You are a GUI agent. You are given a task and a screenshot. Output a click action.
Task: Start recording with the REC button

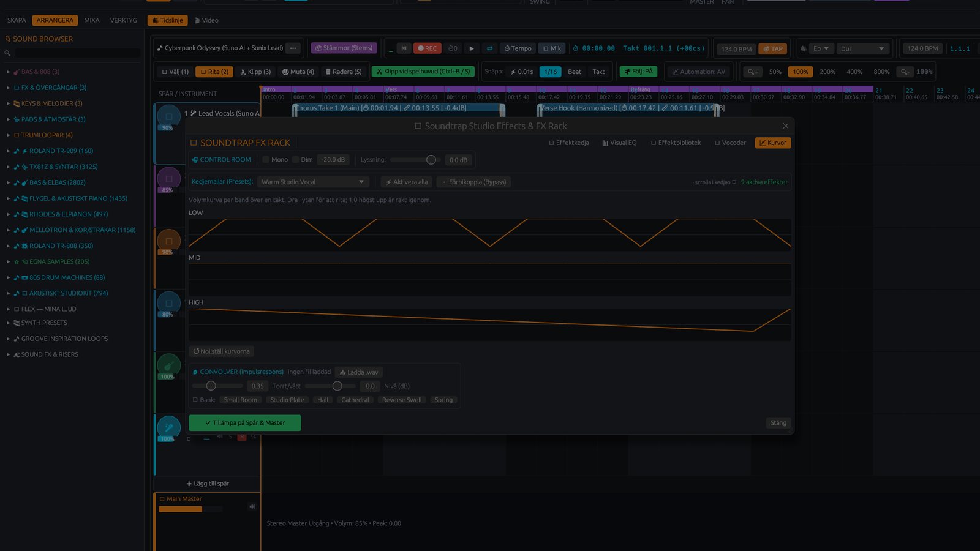pyautogui.click(x=427, y=48)
